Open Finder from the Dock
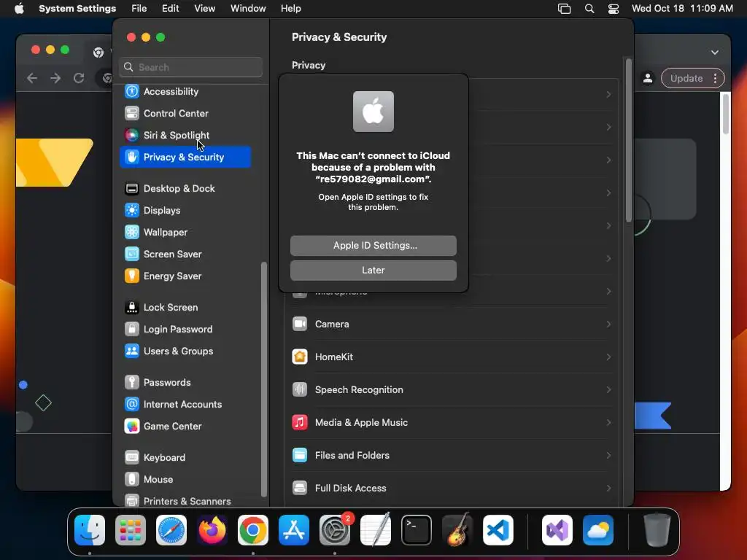This screenshot has width=747, height=560. (x=90, y=530)
